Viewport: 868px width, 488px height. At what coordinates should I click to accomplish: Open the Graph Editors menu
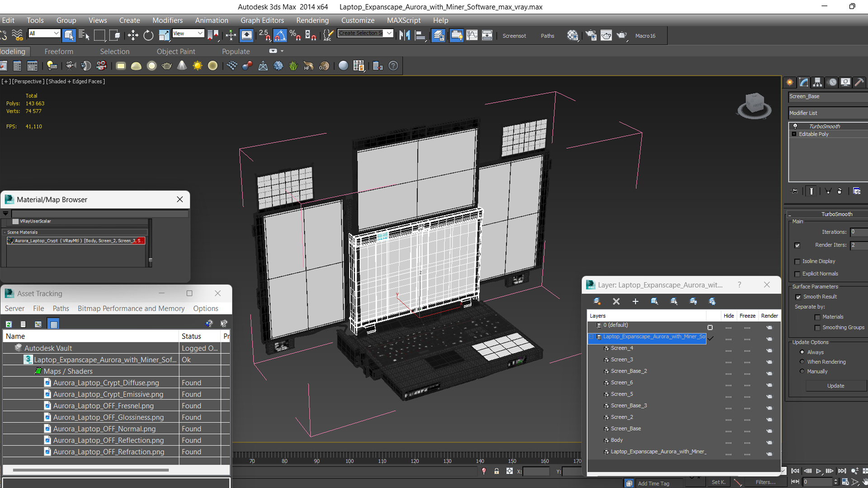(262, 20)
